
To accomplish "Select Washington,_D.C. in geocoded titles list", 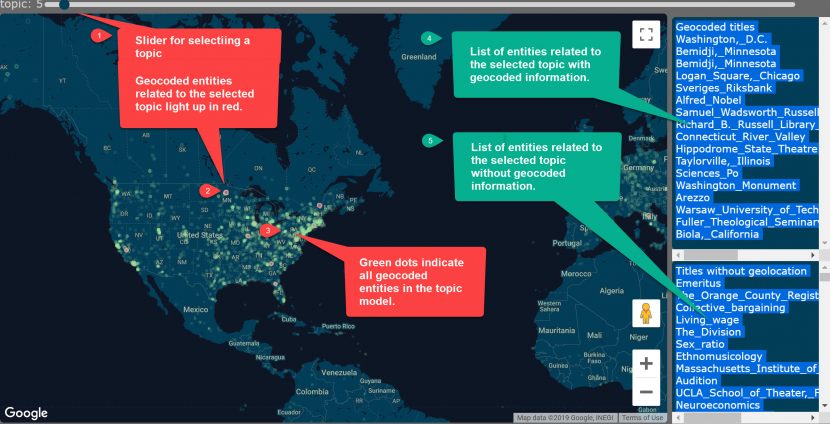I will [x=720, y=39].
